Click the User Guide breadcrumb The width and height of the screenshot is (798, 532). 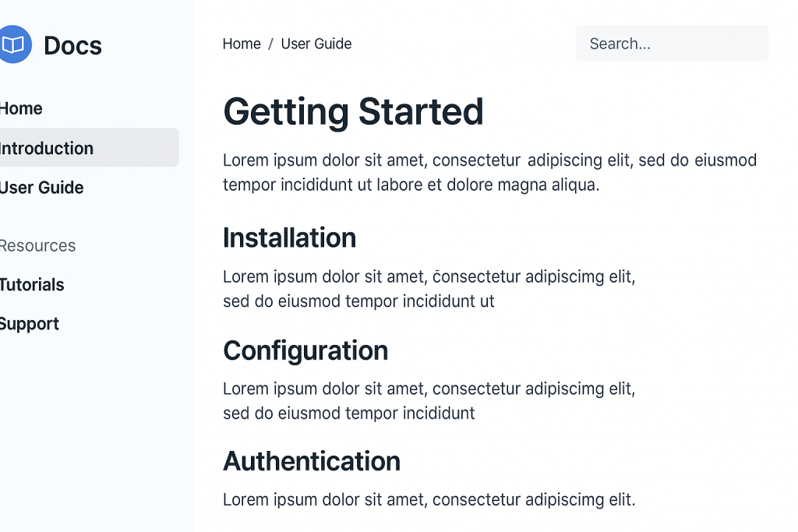[x=316, y=44]
